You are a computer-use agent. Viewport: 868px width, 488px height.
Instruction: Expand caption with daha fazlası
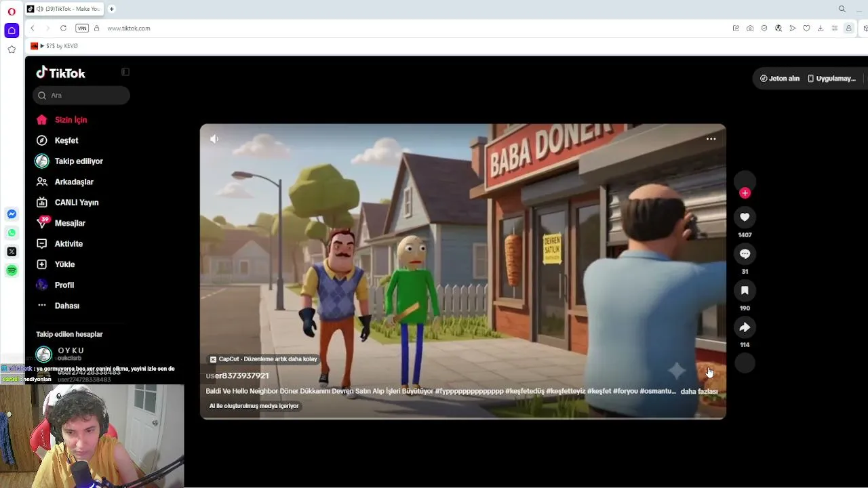[699, 392]
